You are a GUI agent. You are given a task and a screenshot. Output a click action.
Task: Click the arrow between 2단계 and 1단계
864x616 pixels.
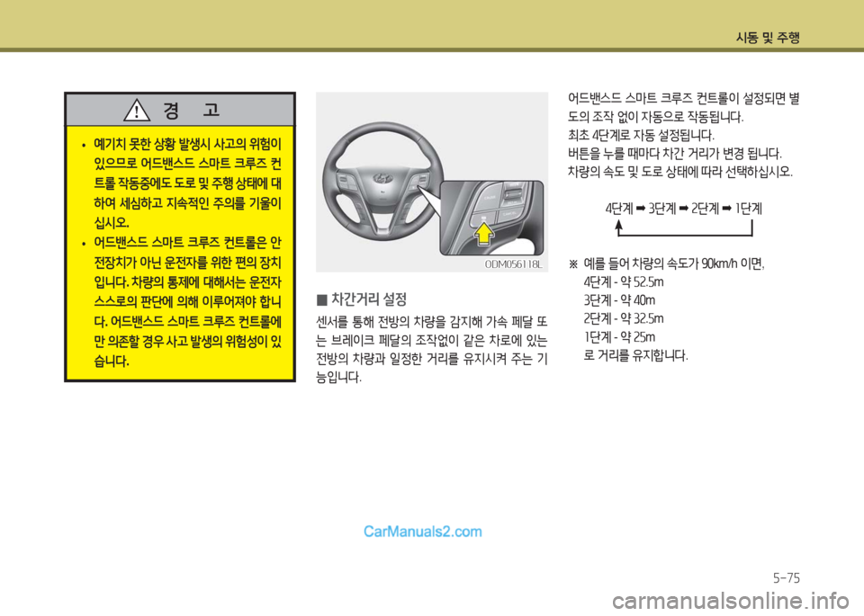[727, 209]
